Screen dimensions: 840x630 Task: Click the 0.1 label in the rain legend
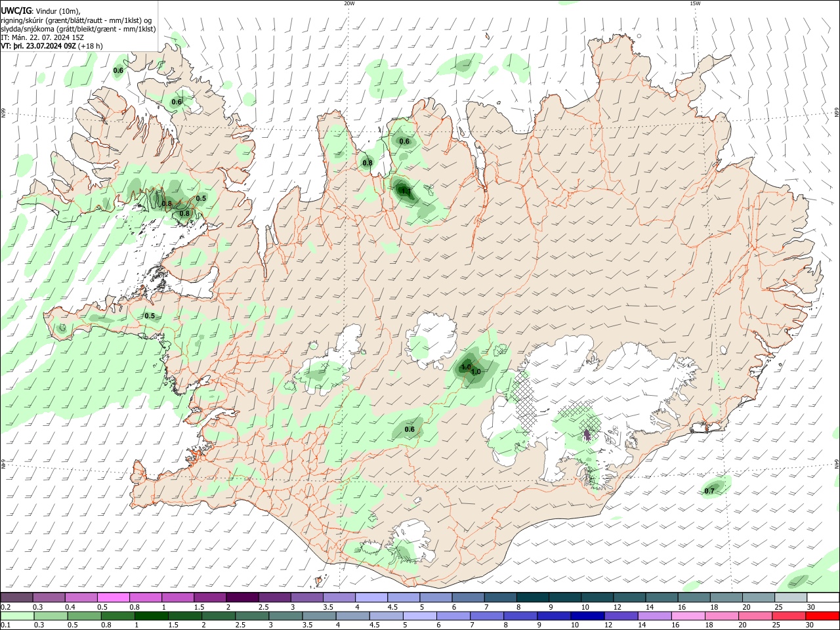pyautogui.click(x=5, y=625)
